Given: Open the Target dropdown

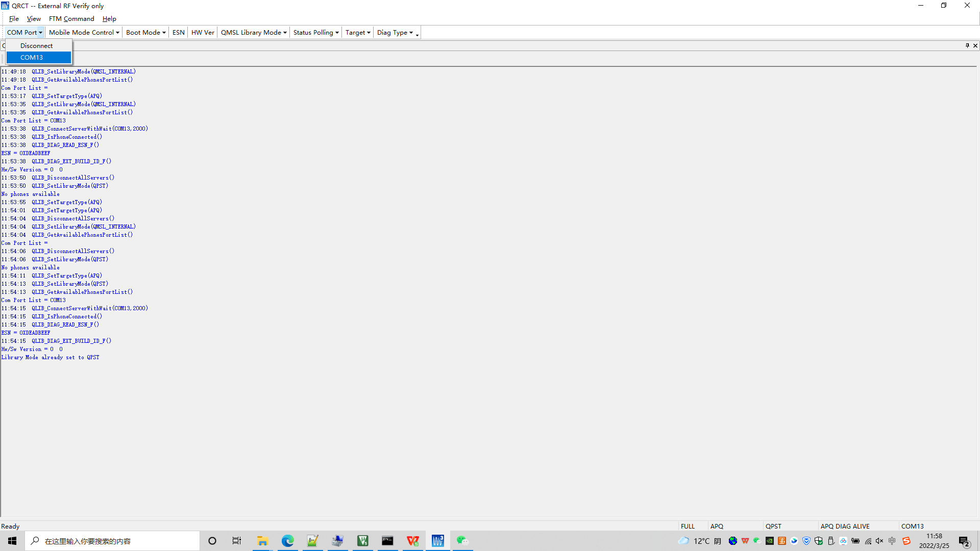Looking at the screenshot, I should pos(357,33).
